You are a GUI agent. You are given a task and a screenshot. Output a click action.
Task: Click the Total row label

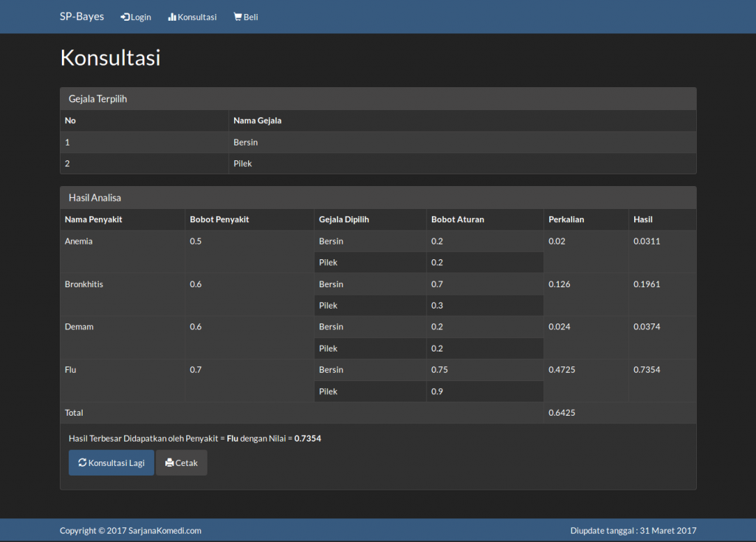coord(74,413)
